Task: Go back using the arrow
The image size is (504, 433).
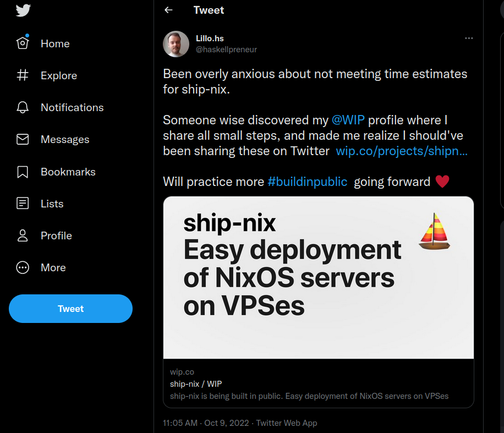Action: click(x=169, y=10)
